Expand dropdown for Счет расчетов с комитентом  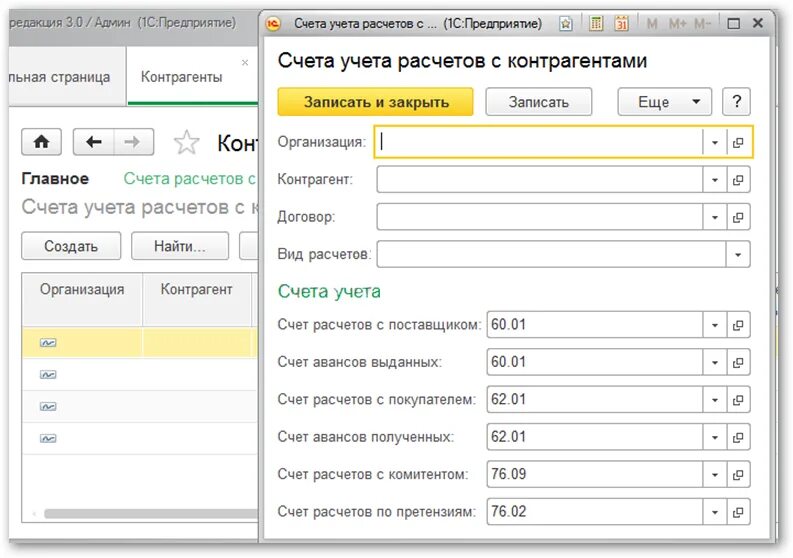click(x=715, y=475)
